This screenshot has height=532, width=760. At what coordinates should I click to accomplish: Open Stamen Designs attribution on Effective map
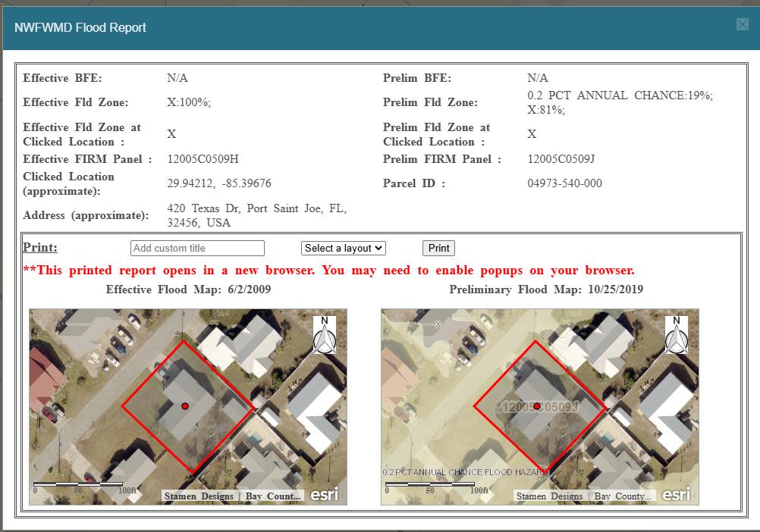(198, 496)
